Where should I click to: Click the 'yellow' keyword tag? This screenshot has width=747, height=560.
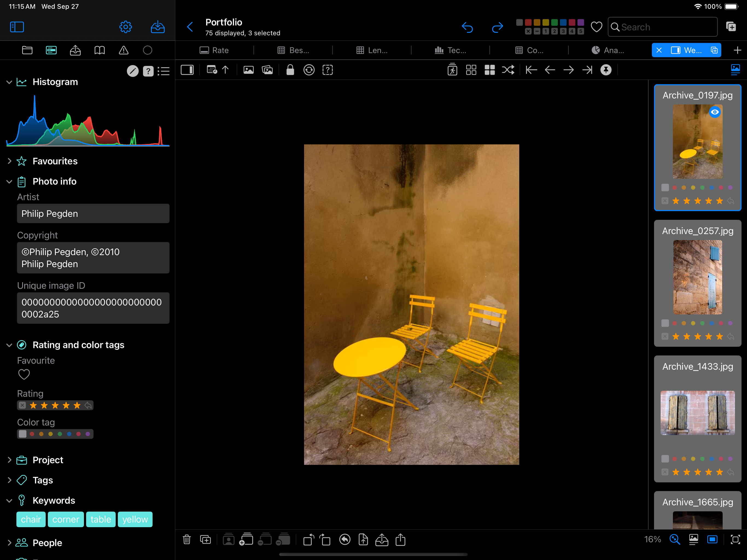pos(135,520)
